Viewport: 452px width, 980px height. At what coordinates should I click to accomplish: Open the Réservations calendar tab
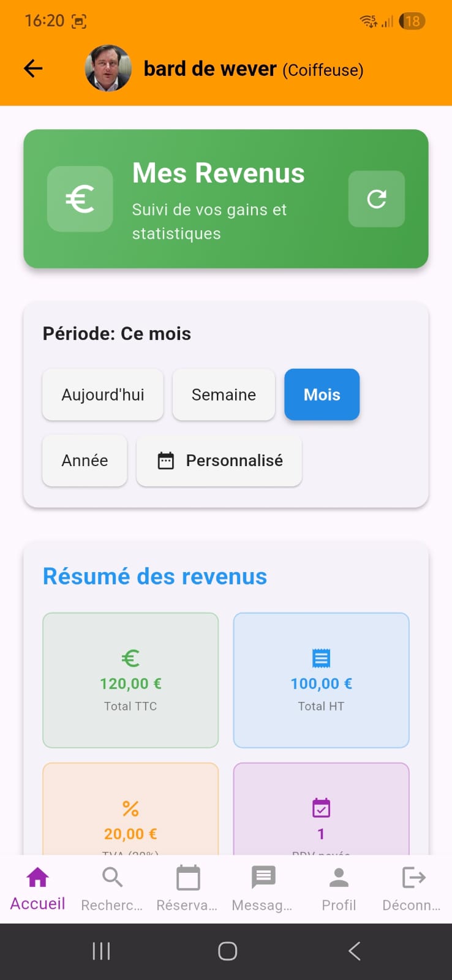pyautogui.click(x=187, y=888)
